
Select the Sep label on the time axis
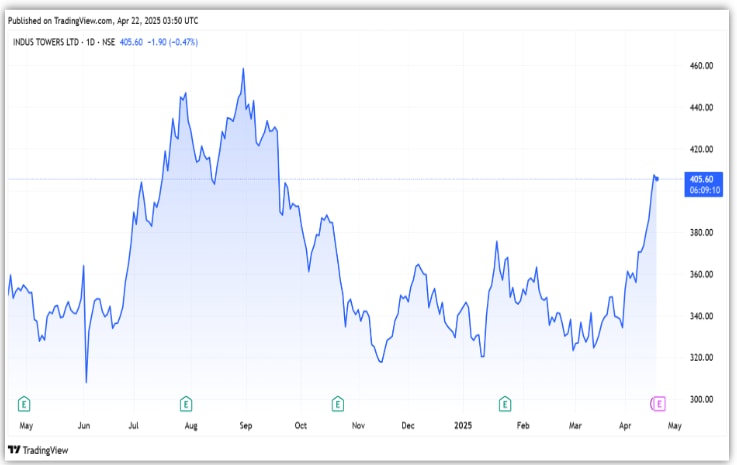point(246,425)
